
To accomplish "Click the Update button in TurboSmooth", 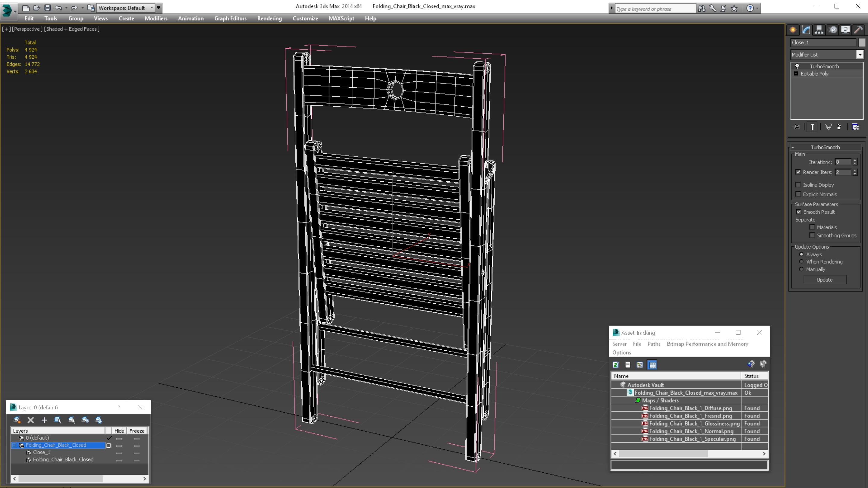I will (x=825, y=280).
